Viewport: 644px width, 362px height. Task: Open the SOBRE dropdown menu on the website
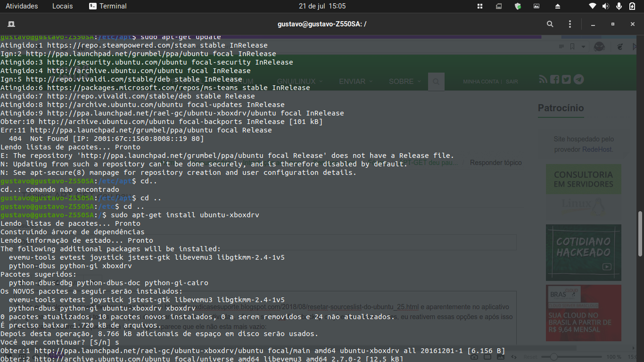tap(405, 82)
